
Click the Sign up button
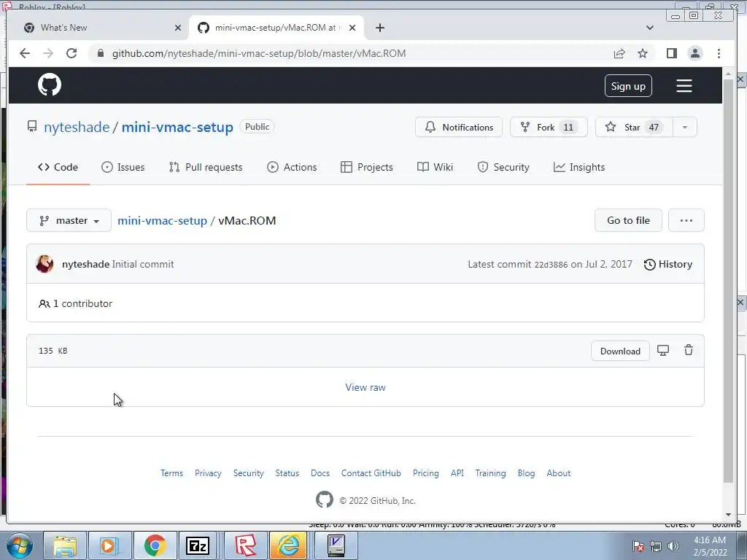click(x=628, y=86)
